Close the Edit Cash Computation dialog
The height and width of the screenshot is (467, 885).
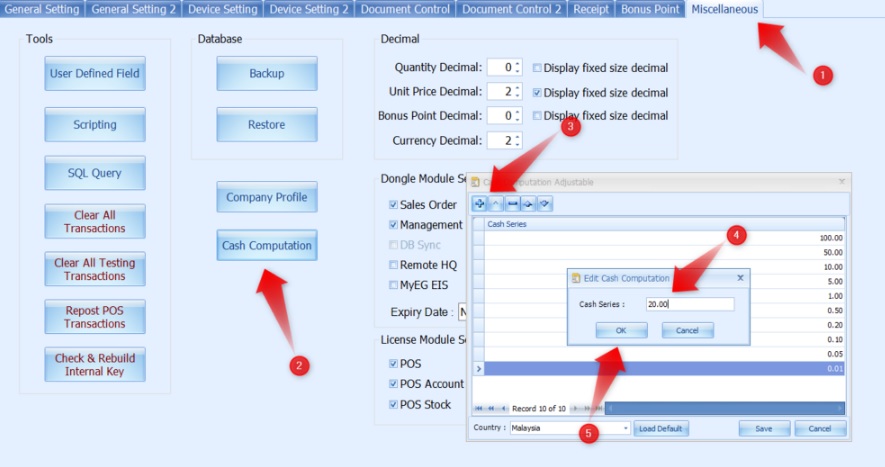[740, 278]
